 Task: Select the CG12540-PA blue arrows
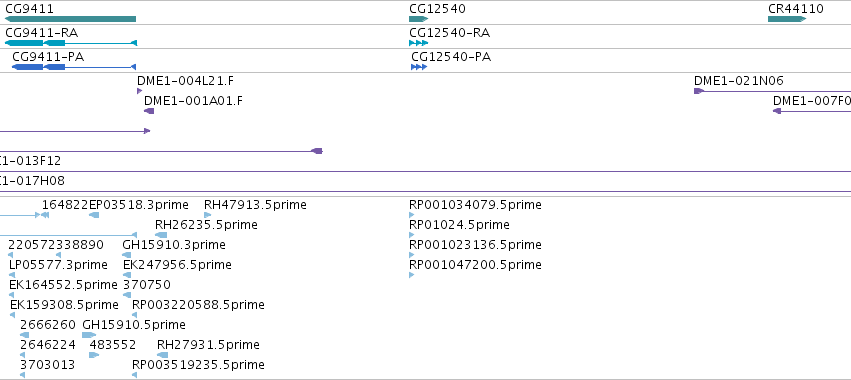pos(419,67)
